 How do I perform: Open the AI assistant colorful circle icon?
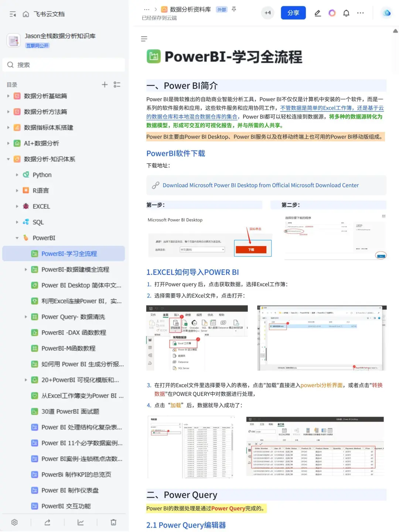(x=332, y=13)
